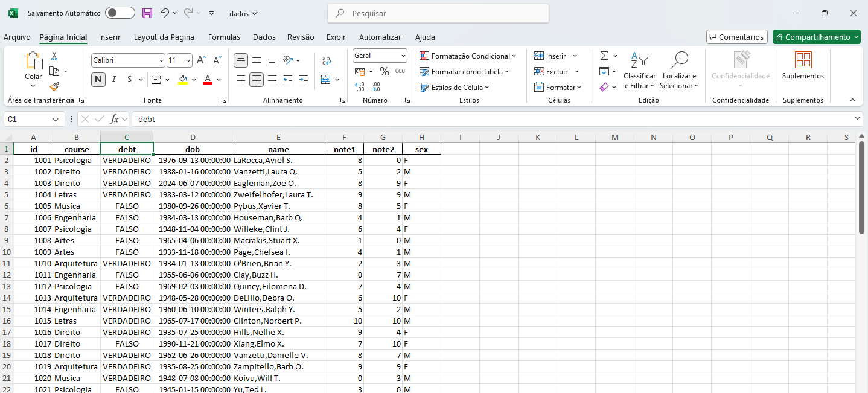Open the Suplementos add-ins icon
The width and height of the screenshot is (868, 393).
[803, 65]
